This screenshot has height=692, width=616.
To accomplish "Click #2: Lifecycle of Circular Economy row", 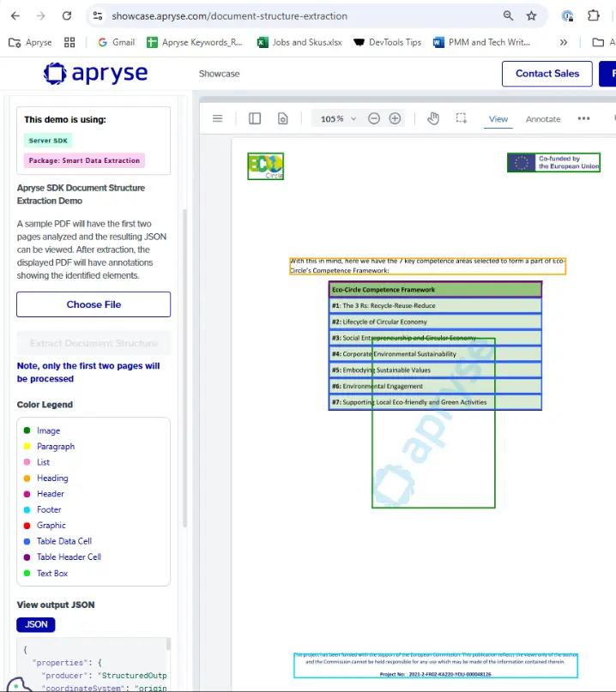I will point(435,322).
